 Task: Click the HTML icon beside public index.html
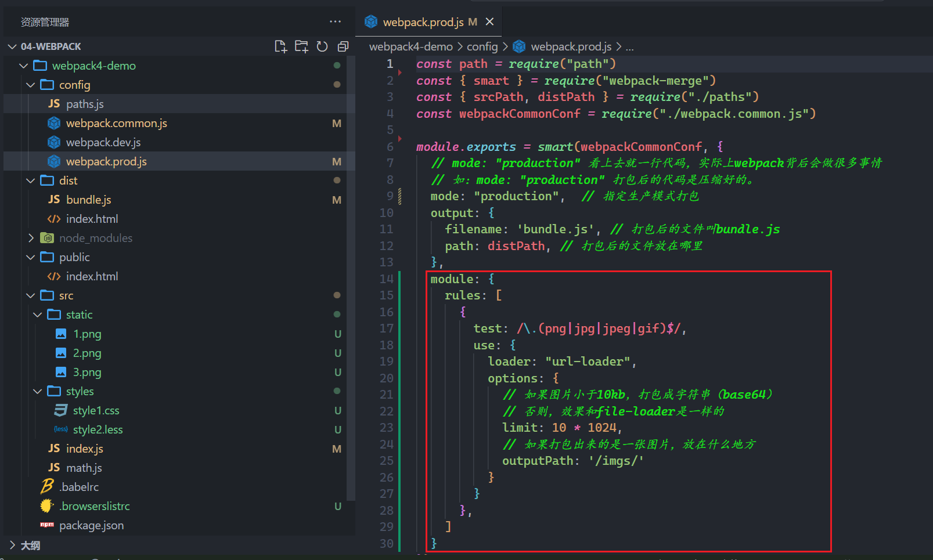[x=54, y=276]
